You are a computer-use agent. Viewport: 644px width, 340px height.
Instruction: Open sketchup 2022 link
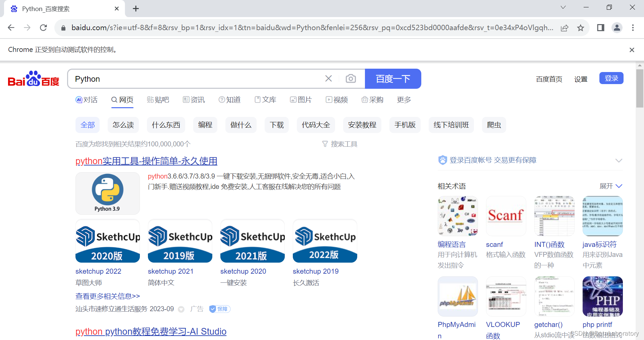98,271
